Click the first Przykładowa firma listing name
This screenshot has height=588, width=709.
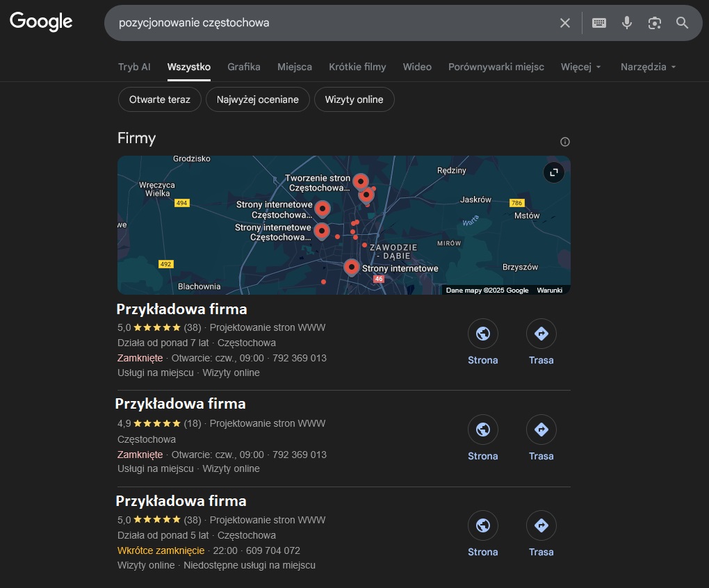click(x=181, y=309)
